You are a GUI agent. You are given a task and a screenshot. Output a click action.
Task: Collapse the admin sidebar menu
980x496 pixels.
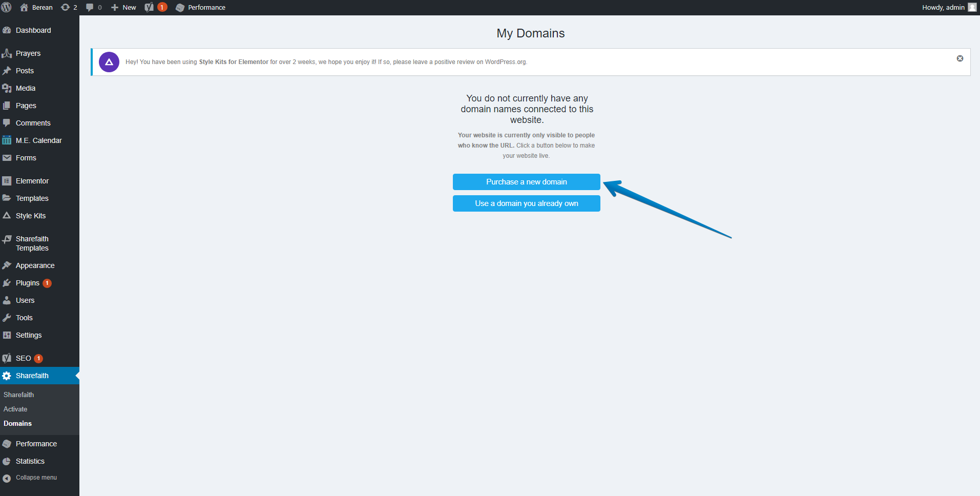click(30, 478)
